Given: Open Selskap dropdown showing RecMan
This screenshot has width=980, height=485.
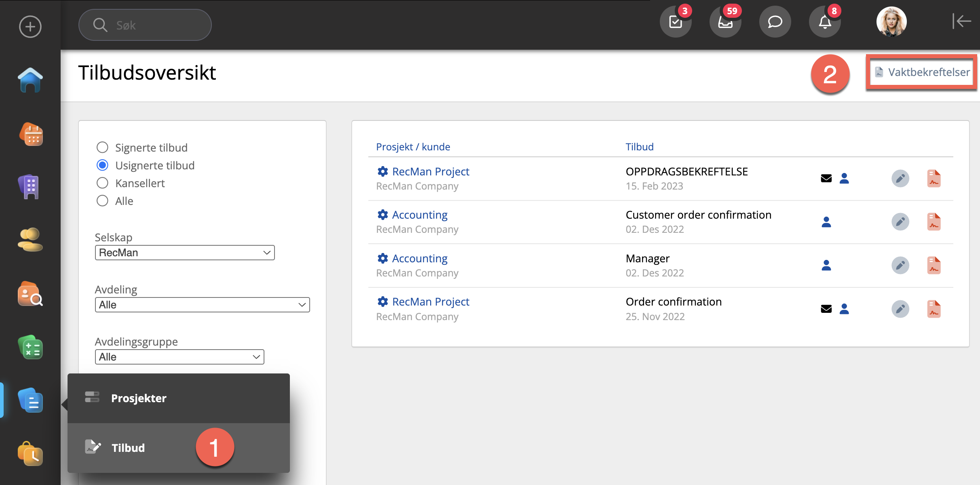Looking at the screenshot, I should point(185,253).
